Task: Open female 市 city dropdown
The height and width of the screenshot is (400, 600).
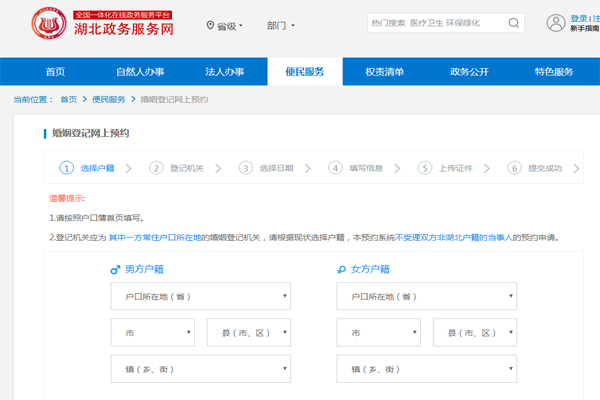Action: (378, 332)
